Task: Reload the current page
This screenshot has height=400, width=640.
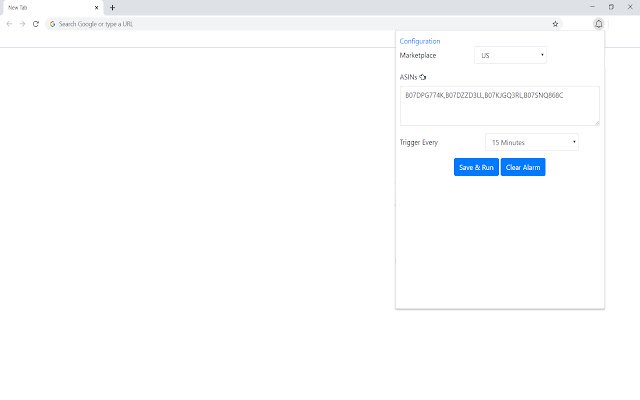Action: click(36, 24)
